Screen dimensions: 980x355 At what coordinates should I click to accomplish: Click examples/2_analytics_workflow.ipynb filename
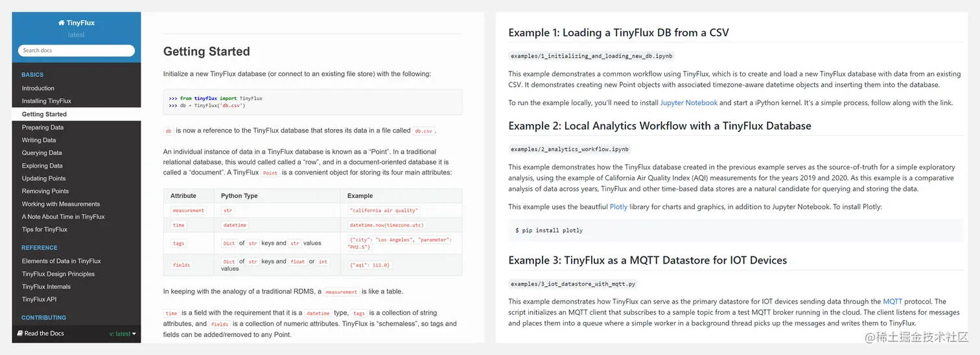coord(570,149)
